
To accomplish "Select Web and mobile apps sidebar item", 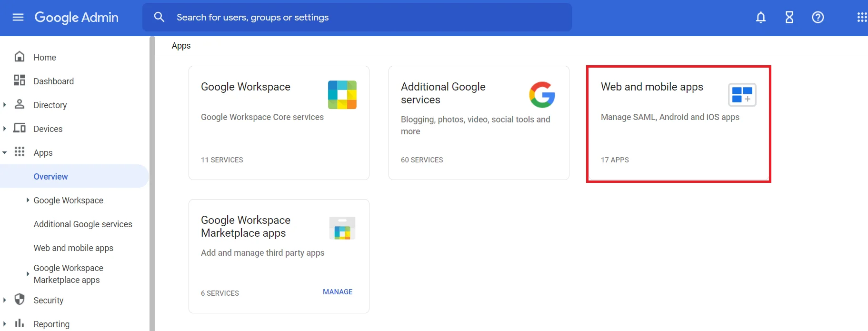I will [73, 248].
